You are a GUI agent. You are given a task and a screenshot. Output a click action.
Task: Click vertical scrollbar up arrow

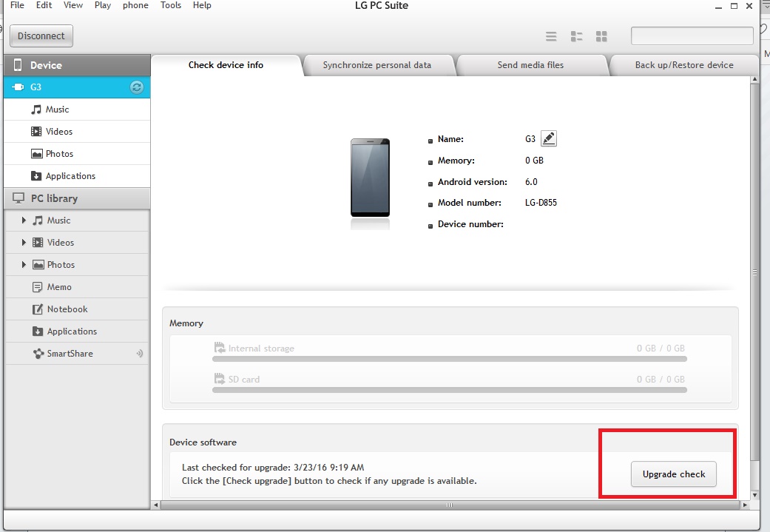tap(754, 79)
